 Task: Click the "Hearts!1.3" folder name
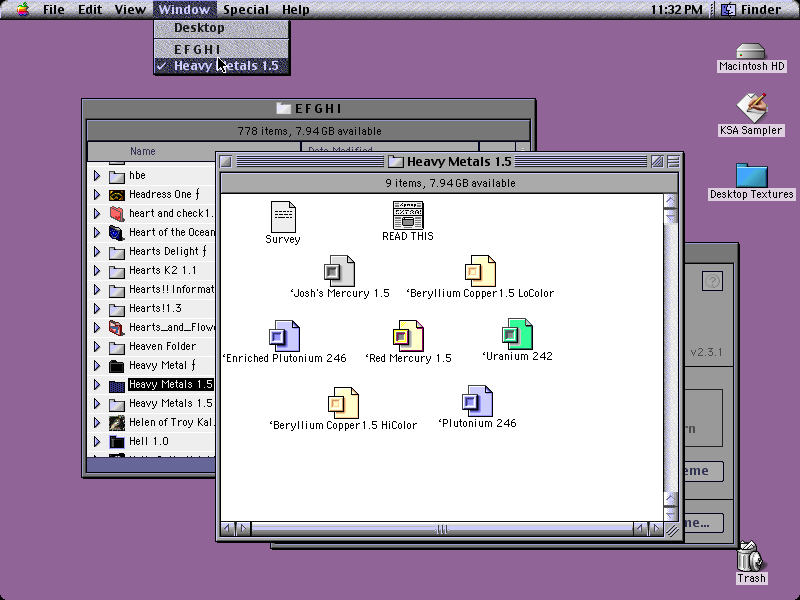(155, 309)
